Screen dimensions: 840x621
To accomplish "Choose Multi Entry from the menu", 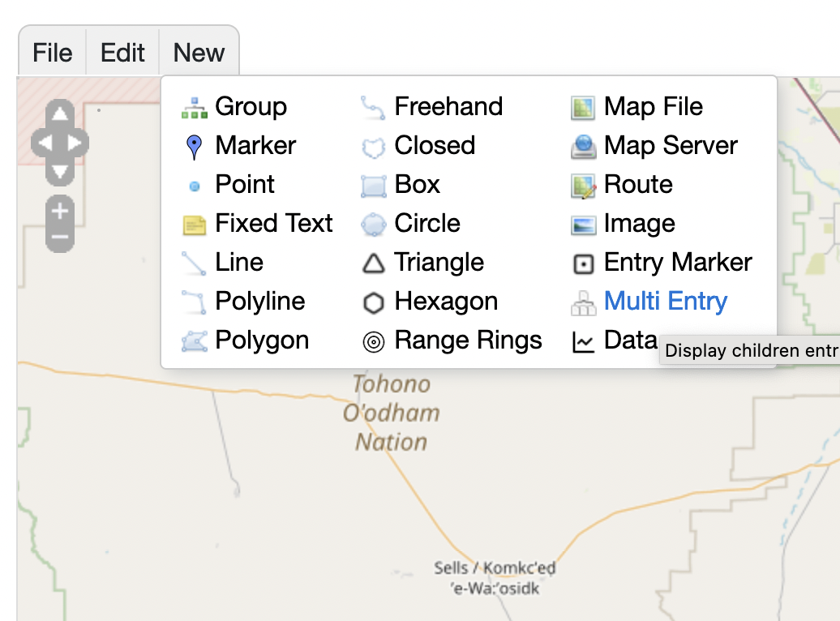I will click(665, 302).
